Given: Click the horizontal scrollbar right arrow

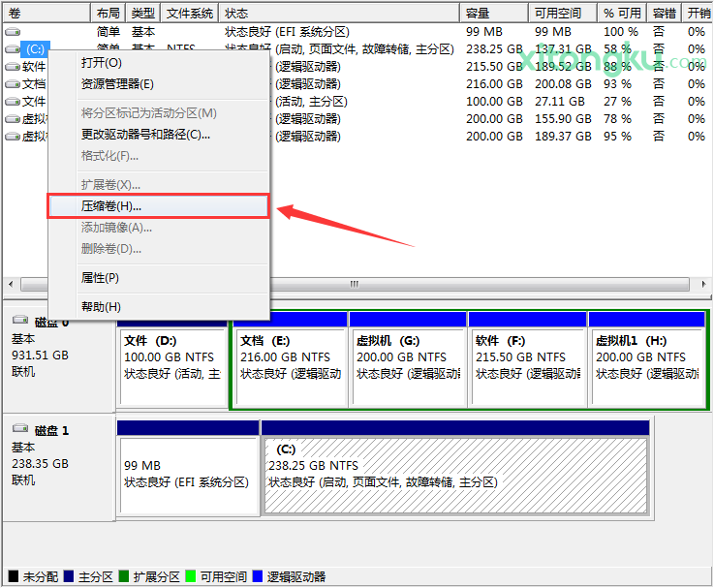Looking at the screenshot, I should 704,285.
